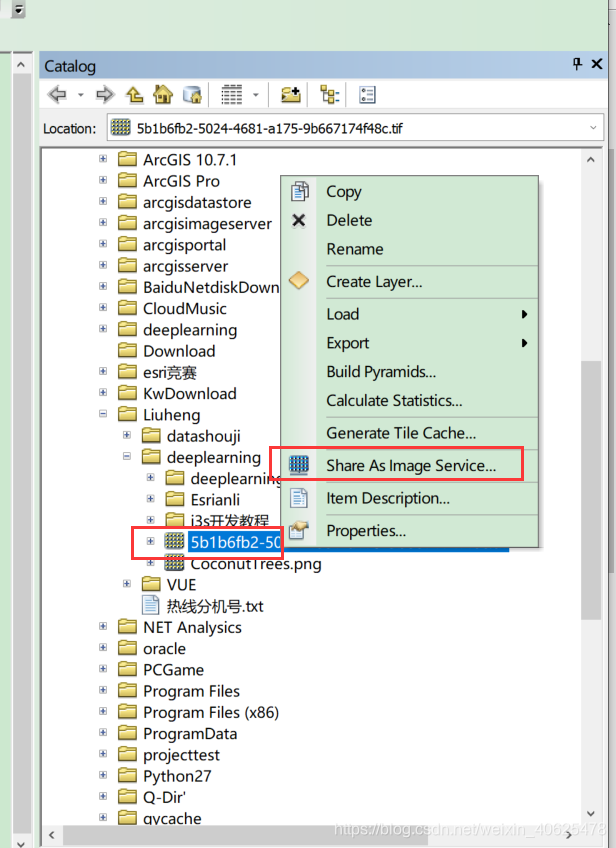Select the arcgisportal folder
The height and width of the screenshot is (848, 616).
click(184, 245)
